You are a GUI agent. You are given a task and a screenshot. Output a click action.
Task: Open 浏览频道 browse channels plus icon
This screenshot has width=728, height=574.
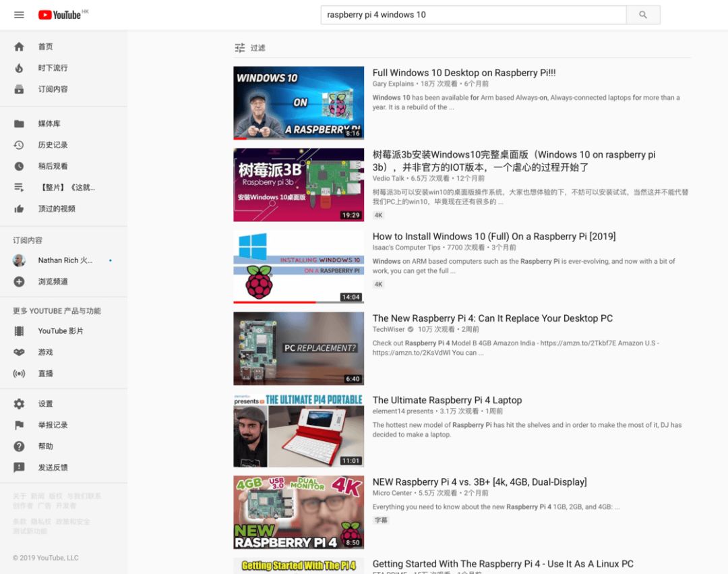19,281
